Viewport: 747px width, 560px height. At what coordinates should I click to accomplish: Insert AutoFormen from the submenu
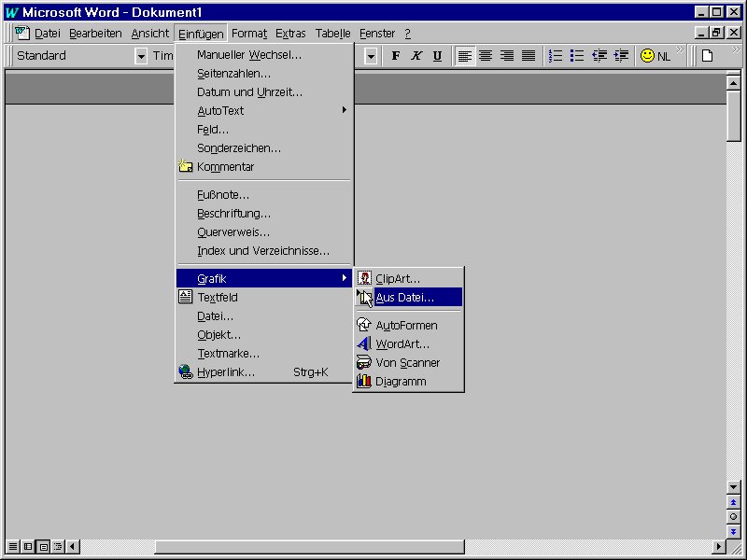(x=406, y=325)
